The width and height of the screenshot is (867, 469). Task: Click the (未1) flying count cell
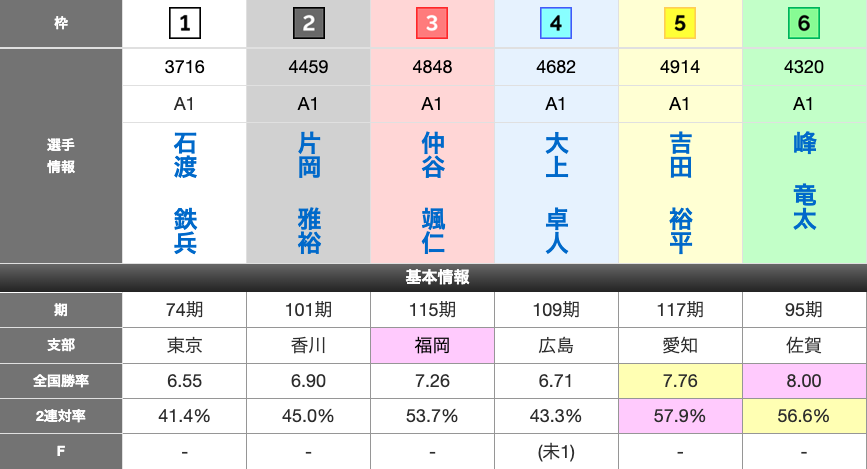[556, 452]
